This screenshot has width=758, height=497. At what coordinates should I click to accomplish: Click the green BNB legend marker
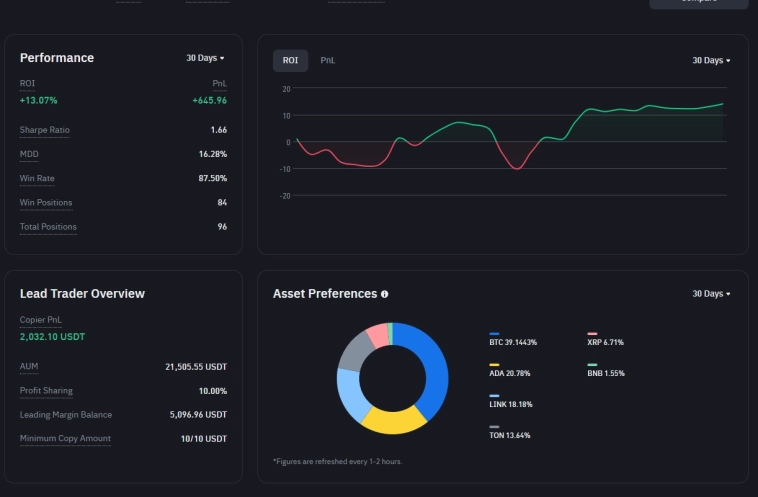coord(592,365)
